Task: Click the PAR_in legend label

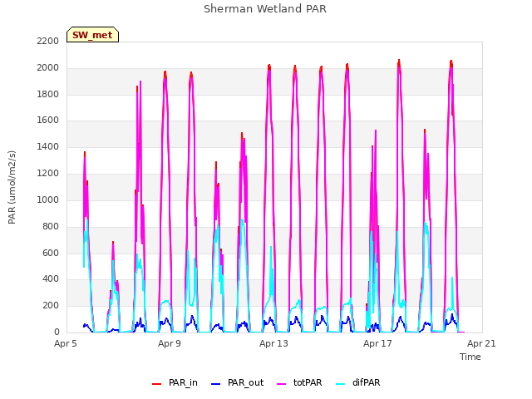Action: click(183, 382)
